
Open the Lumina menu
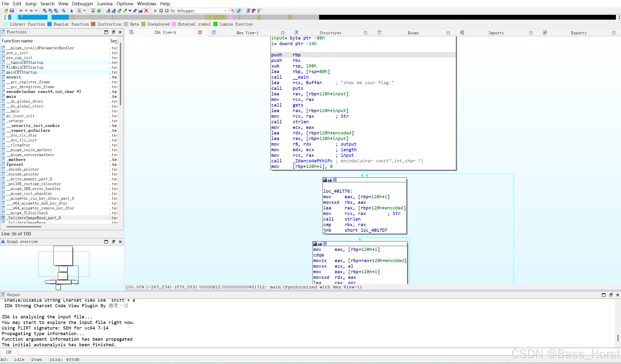pos(105,4)
